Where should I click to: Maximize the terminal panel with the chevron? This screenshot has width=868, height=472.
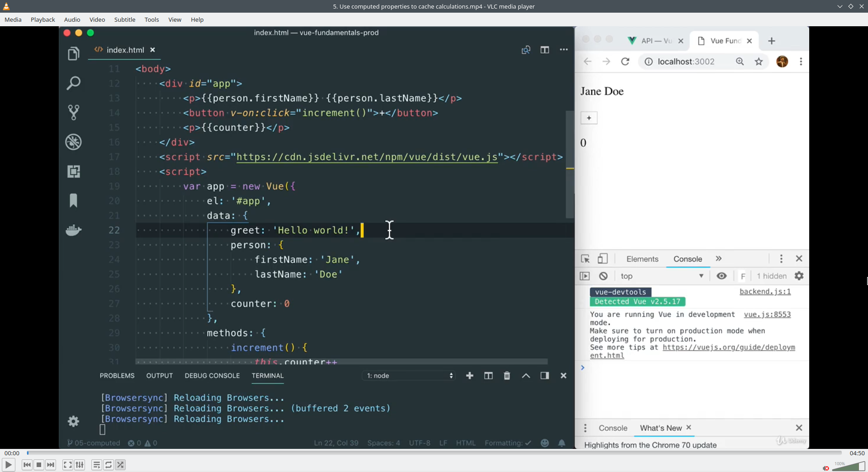point(526,376)
